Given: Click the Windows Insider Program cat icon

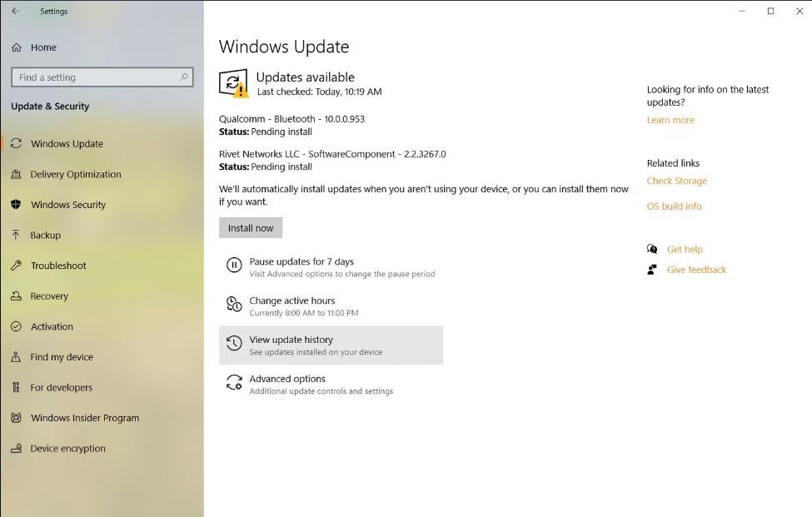Looking at the screenshot, I should tap(16, 418).
